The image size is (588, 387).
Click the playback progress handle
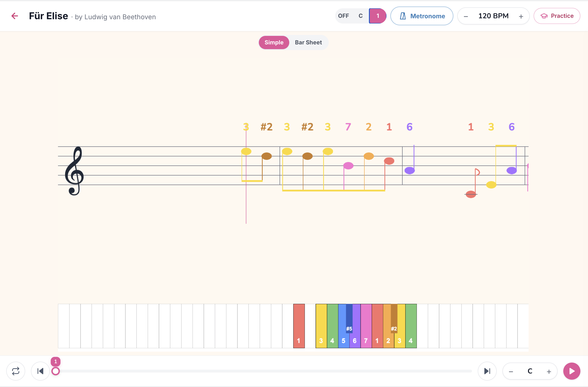[x=56, y=371]
